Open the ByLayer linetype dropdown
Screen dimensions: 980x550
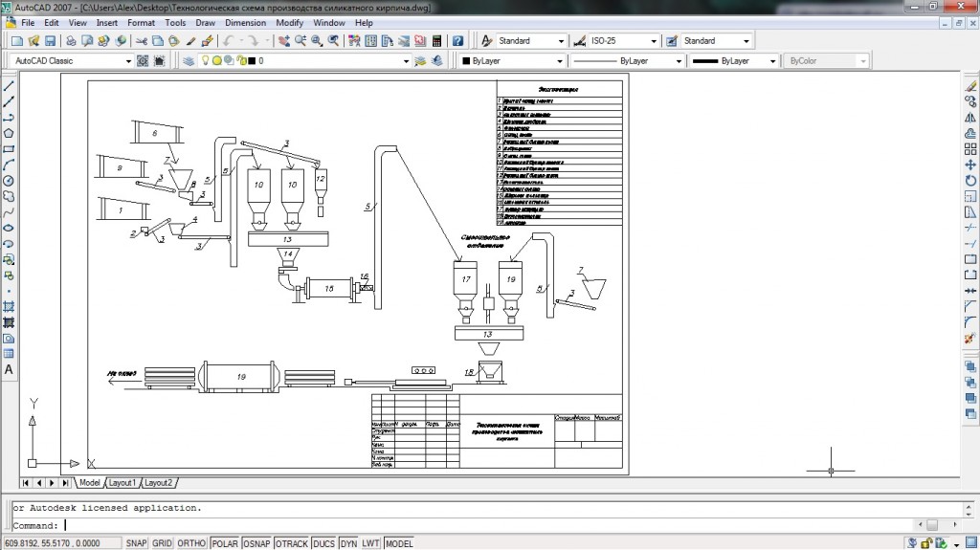click(679, 60)
